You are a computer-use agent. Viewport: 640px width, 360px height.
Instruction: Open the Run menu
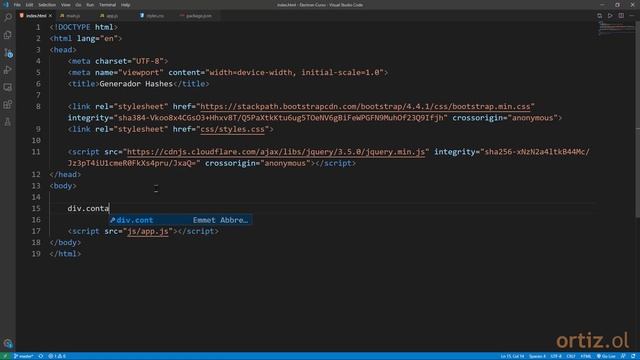[90, 5]
